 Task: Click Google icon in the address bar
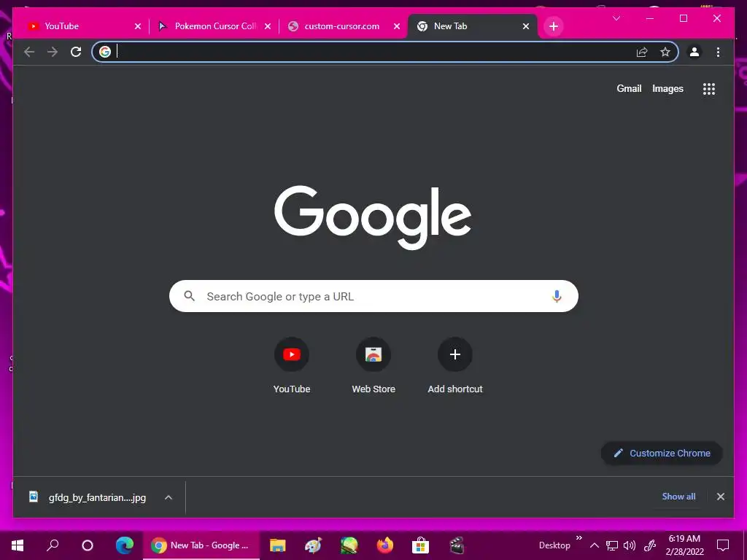(105, 52)
